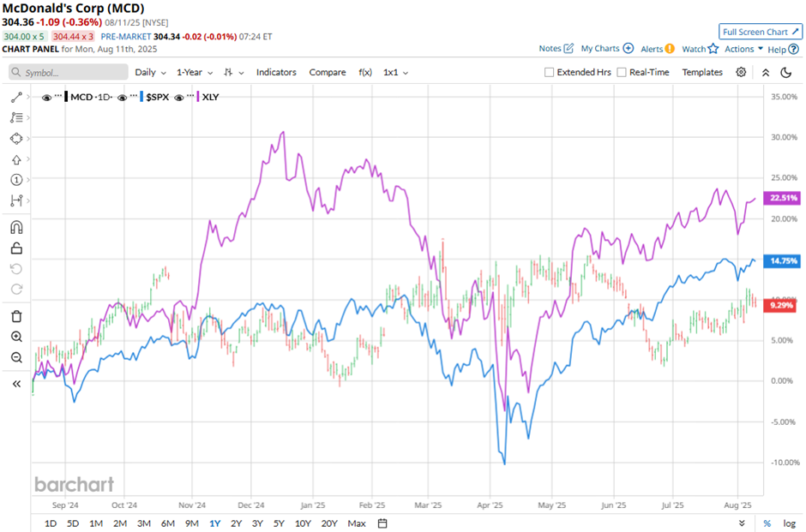This screenshot has width=806, height=532.
Task: Expand the bottom double-down chevron
Action: click(742, 523)
